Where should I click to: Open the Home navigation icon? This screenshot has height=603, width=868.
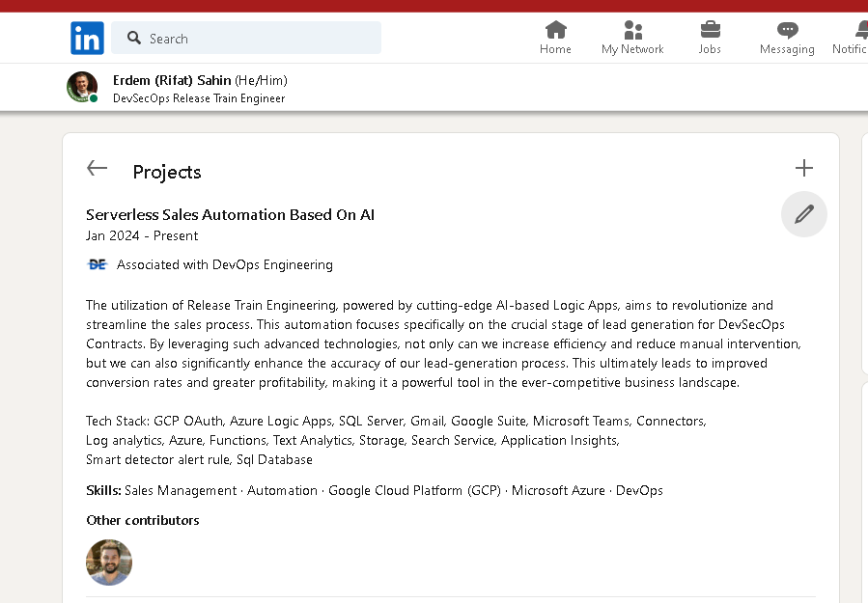pos(555,29)
